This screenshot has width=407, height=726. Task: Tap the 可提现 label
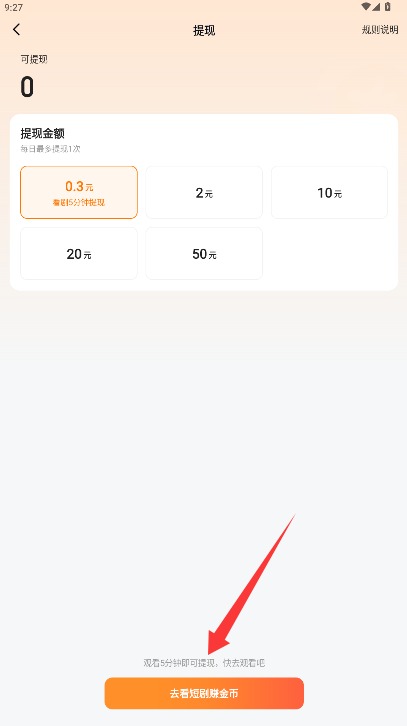[x=34, y=59]
